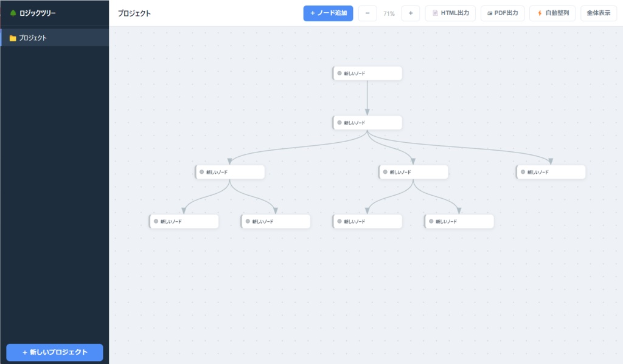
Task: Click gray dot on rightmost bottom-row leaf node
Action: click(431, 221)
